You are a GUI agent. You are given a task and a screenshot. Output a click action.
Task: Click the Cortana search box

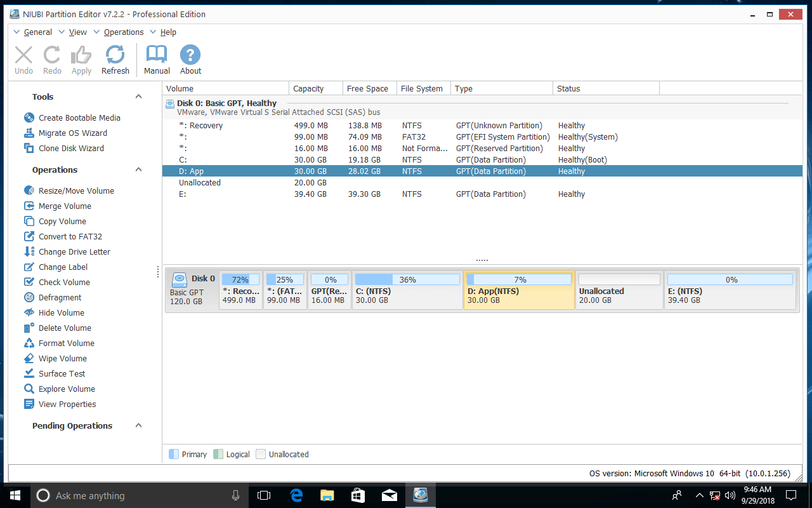pyautogui.click(x=140, y=495)
